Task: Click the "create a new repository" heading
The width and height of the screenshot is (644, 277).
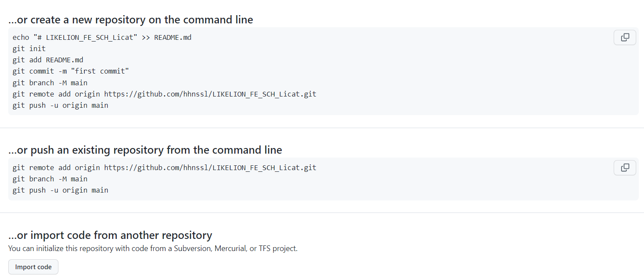Action: (x=131, y=20)
